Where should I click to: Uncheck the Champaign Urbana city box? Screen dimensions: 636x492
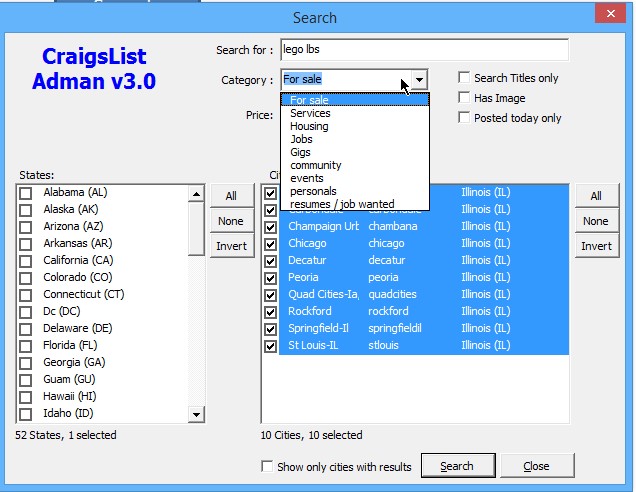point(271,227)
